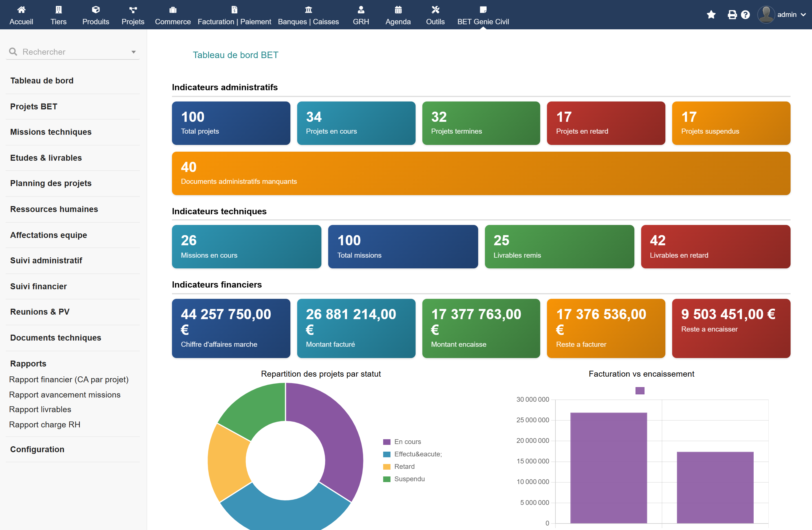Image resolution: width=812 pixels, height=530 pixels.
Task: Open the Accueil home icon
Action: 21,10
